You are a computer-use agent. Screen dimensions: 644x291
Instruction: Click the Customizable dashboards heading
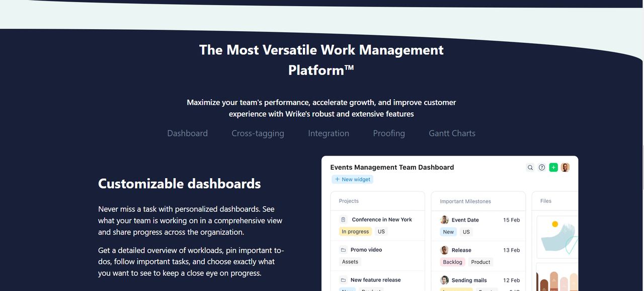(180, 184)
